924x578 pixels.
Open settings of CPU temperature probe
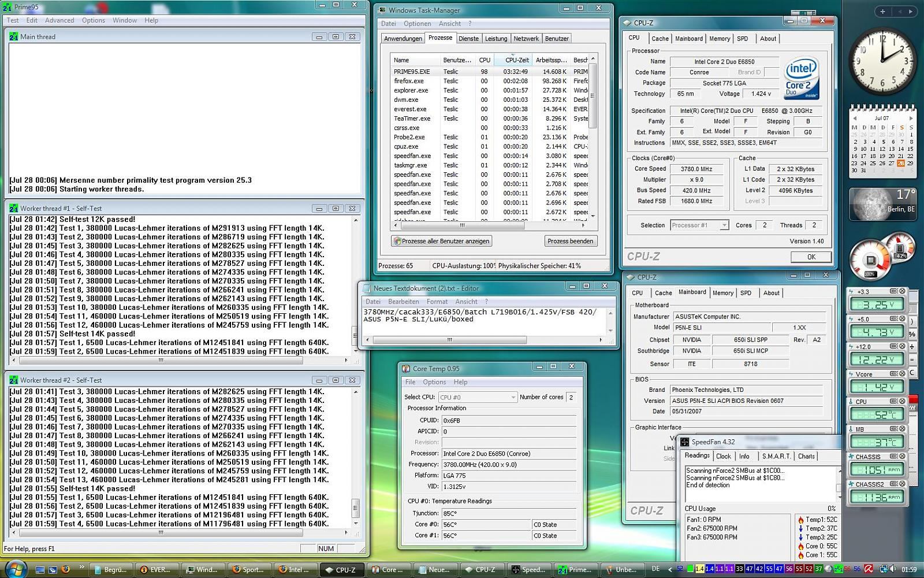click(x=894, y=401)
